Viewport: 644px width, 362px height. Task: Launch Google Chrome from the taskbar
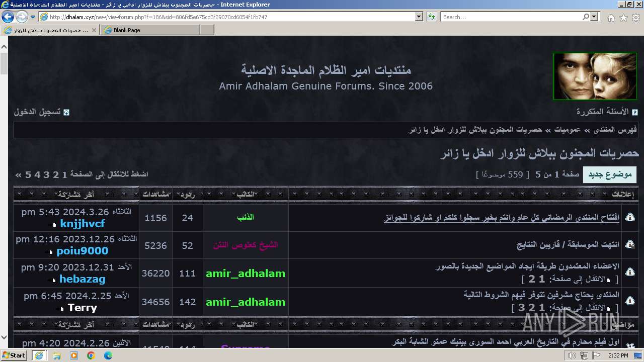91,355
